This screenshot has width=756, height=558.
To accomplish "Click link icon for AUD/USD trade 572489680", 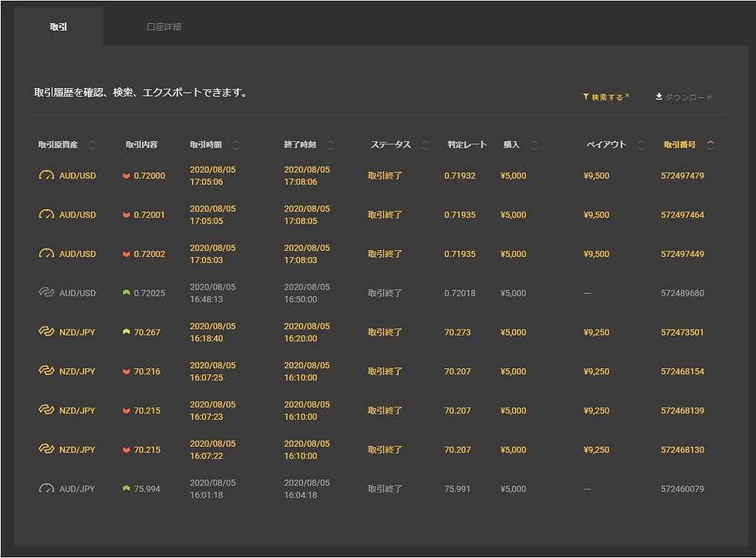I will pyautogui.click(x=46, y=293).
